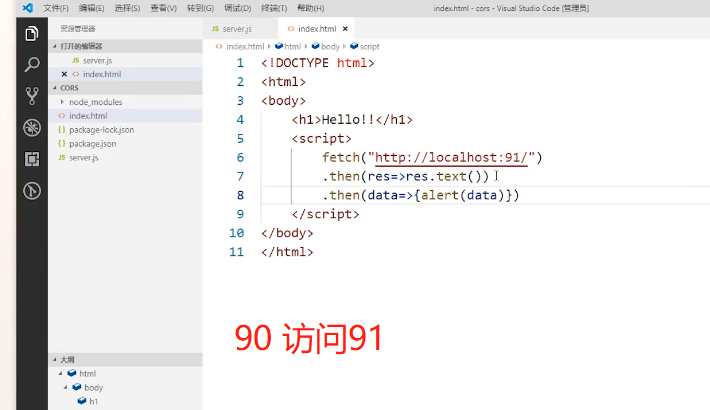This screenshot has height=410, width=710.
Task: Click the opening <script> tag
Action: 321,138
